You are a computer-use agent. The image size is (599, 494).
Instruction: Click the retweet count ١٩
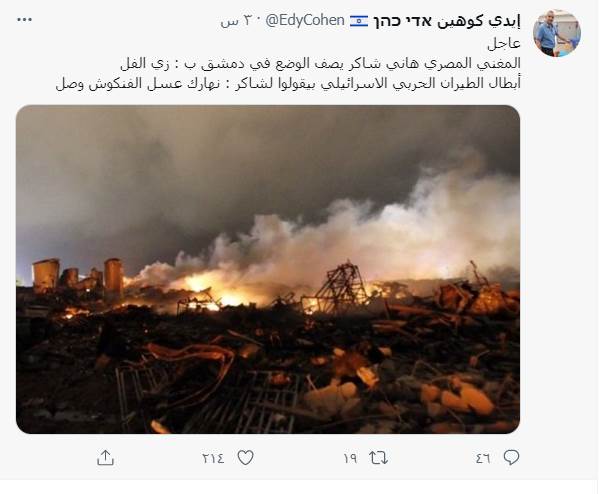pyautogui.click(x=350, y=458)
